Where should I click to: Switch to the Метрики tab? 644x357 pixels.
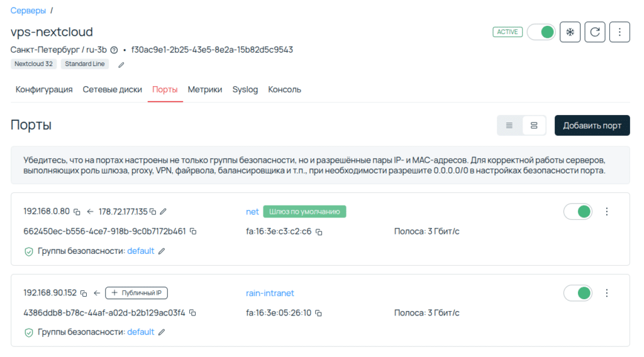pos(205,89)
